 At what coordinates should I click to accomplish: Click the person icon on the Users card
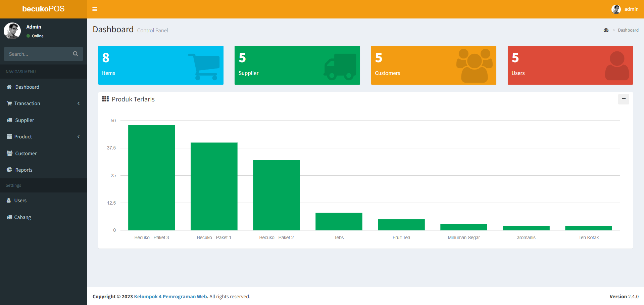click(617, 66)
